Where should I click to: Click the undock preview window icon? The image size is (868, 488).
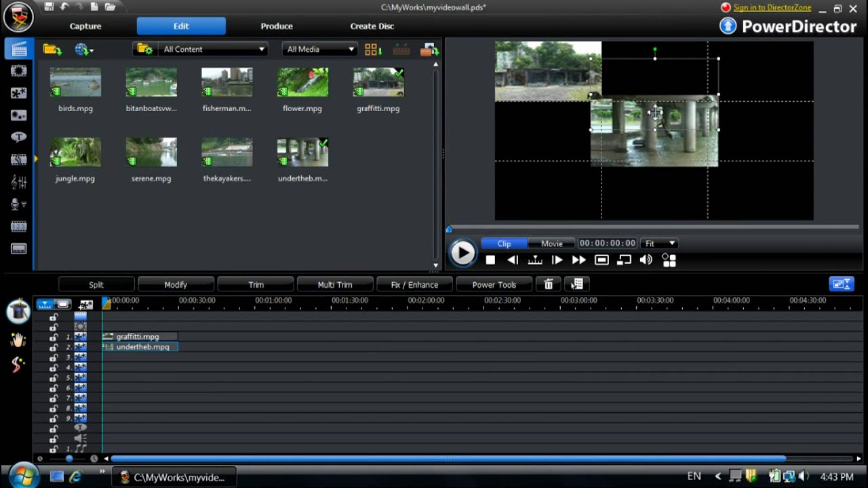624,260
